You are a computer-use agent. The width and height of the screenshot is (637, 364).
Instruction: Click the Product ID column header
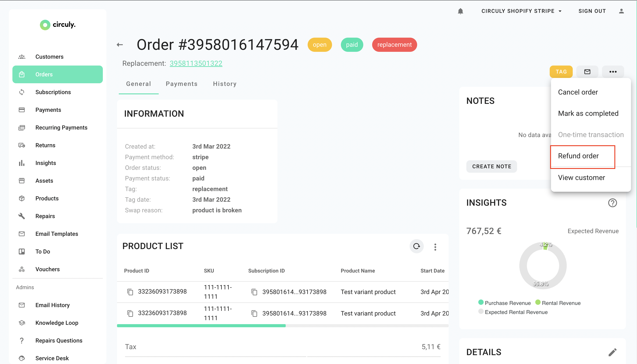(x=137, y=271)
